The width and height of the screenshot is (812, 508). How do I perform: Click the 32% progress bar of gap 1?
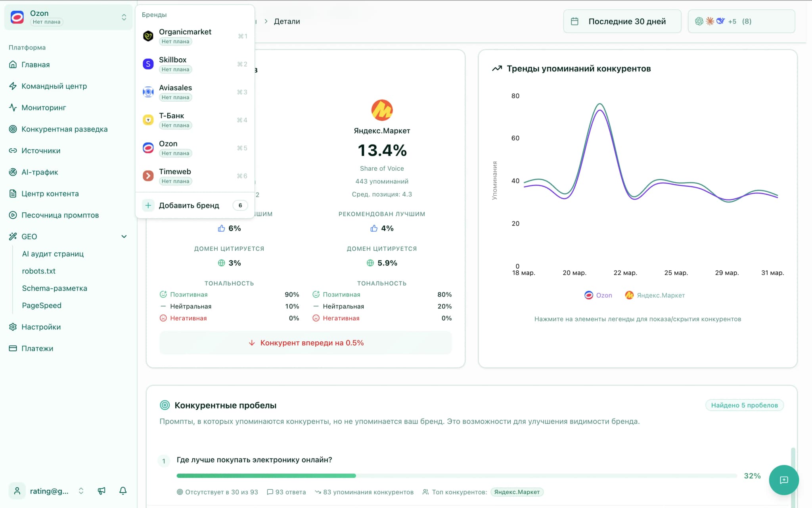pos(456,475)
